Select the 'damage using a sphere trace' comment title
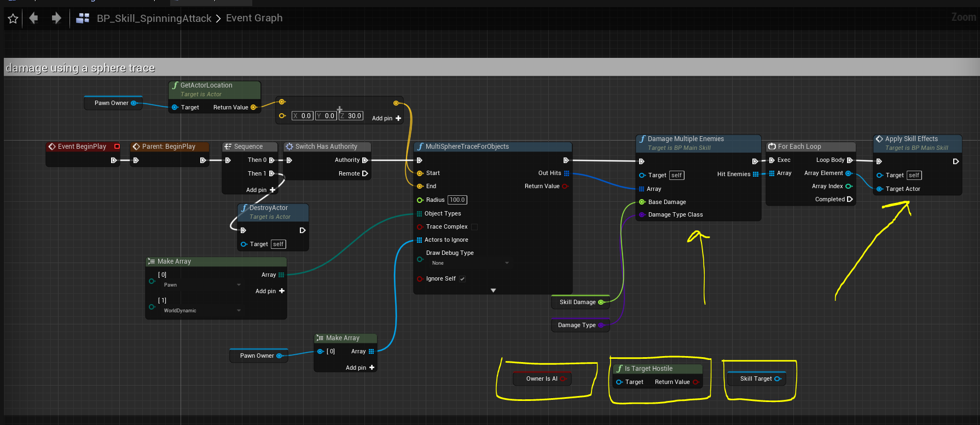The image size is (980, 425). [x=80, y=68]
